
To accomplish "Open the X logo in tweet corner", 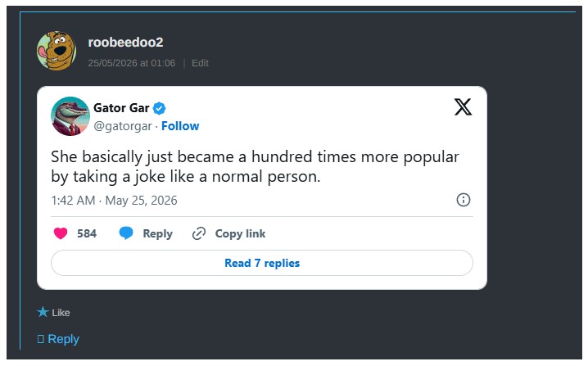I will (464, 107).
